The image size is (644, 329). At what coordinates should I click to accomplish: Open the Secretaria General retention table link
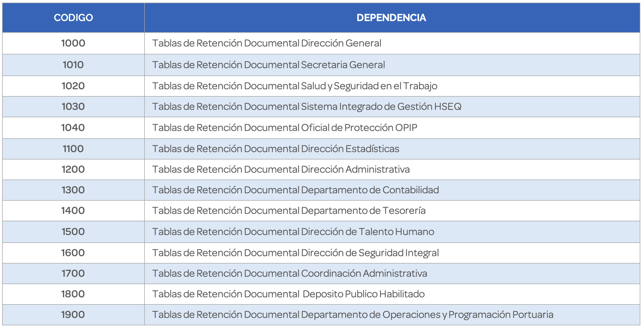[269, 65]
